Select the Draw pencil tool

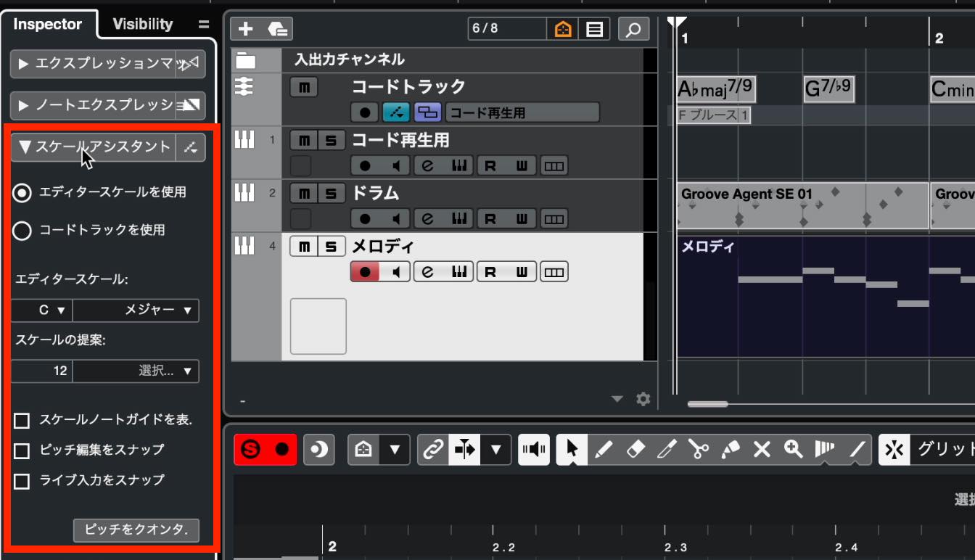point(603,450)
